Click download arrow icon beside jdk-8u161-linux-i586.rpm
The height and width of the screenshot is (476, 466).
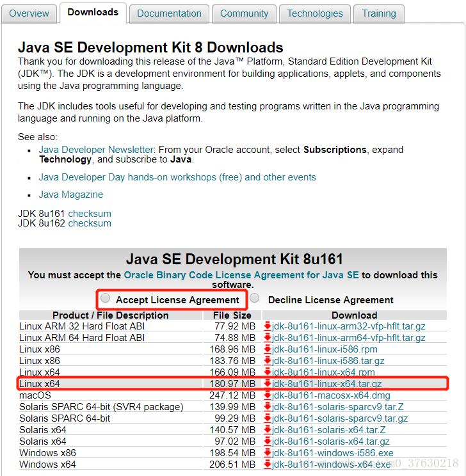point(268,349)
